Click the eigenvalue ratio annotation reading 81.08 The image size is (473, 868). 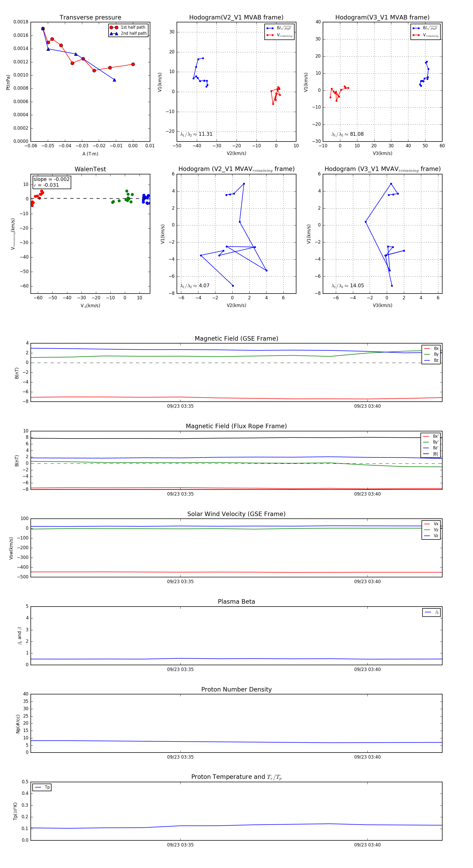(347, 134)
